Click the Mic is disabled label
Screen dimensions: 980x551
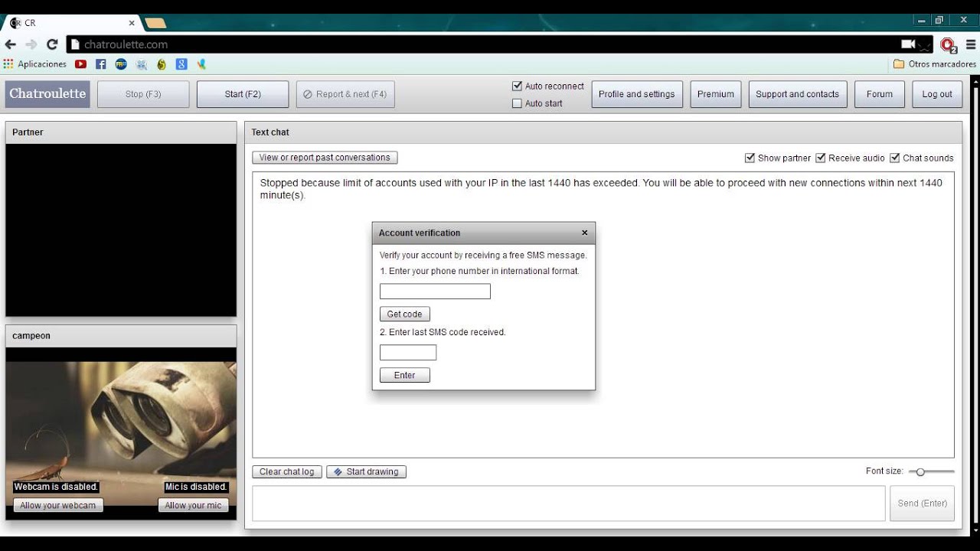[196, 487]
